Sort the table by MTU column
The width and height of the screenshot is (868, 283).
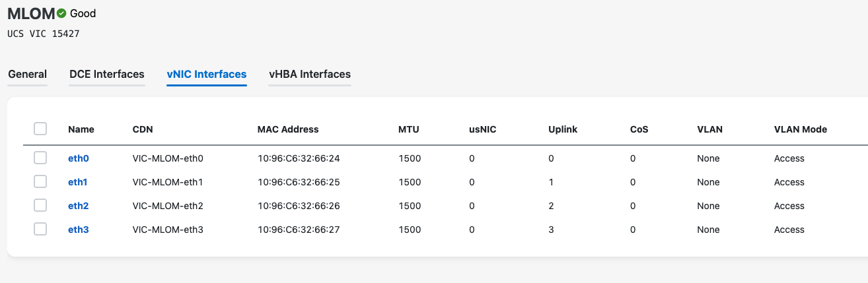point(409,129)
